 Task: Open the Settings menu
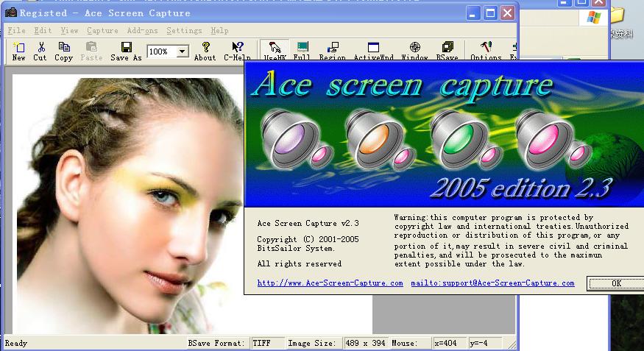click(x=184, y=30)
